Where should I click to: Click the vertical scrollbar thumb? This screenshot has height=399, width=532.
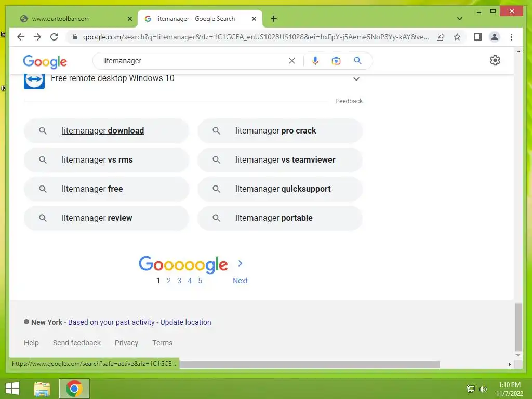518,327
